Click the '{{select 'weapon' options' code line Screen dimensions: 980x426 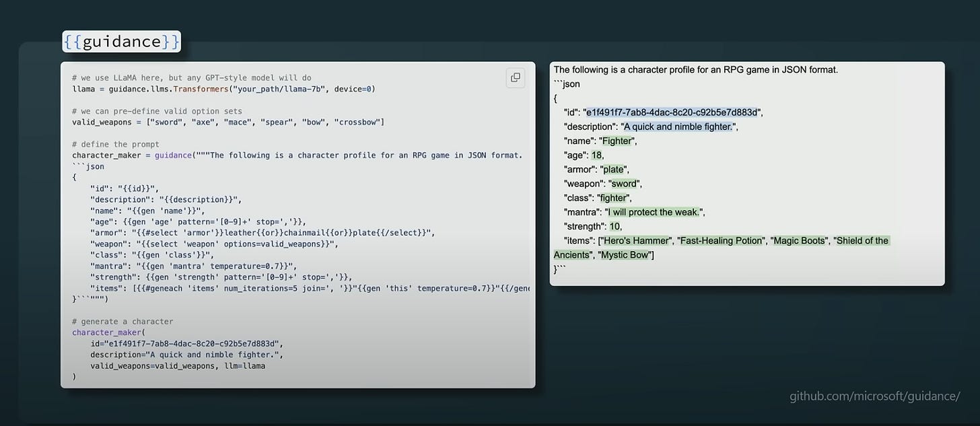point(214,244)
